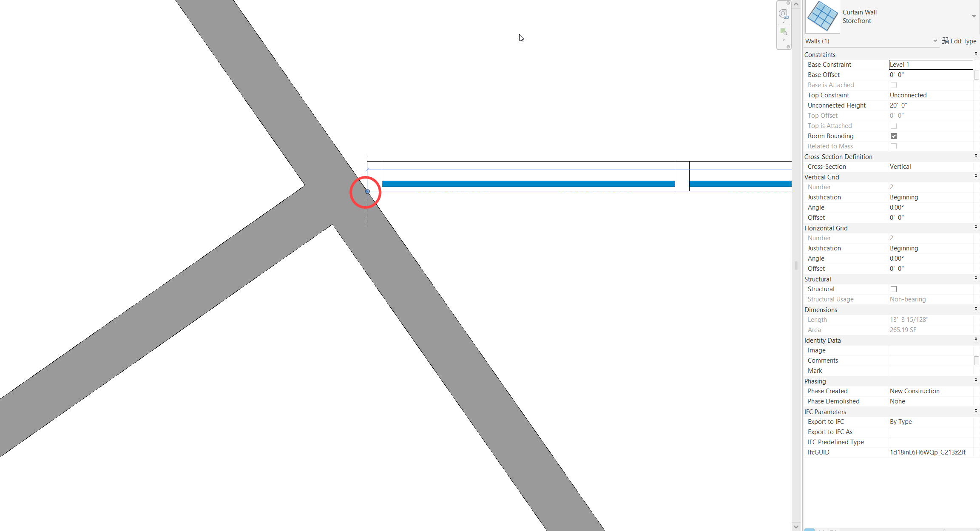The width and height of the screenshot is (980, 531).
Task: Click the Unconnected Height input field
Action: pyautogui.click(x=929, y=105)
